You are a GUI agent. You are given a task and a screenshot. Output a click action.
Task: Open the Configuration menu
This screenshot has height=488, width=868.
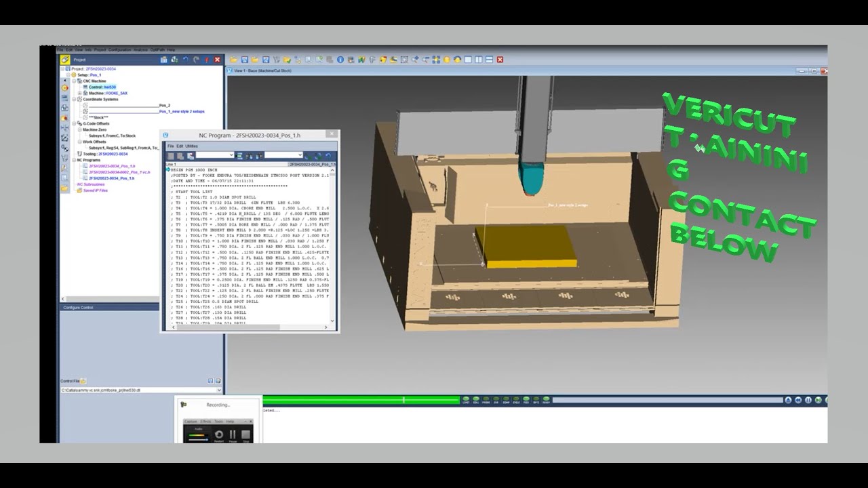point(119,49)
